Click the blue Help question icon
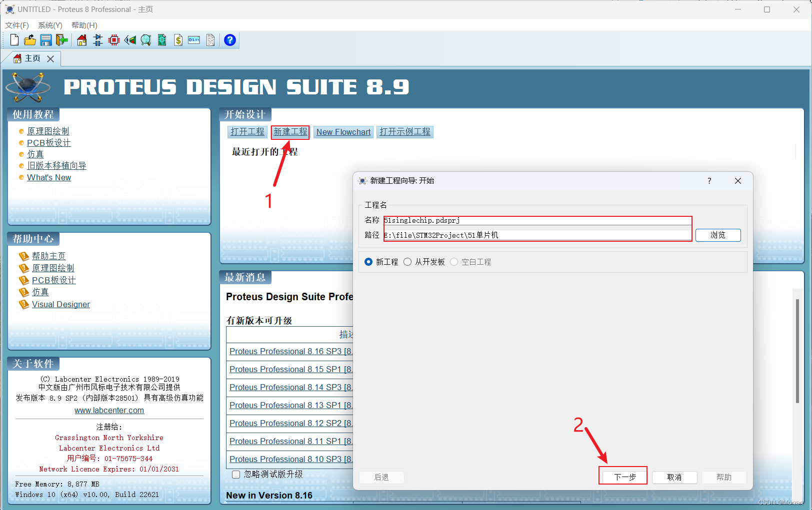Image resolution: width=812 pixels, height=510 pixels. [230, 40]
